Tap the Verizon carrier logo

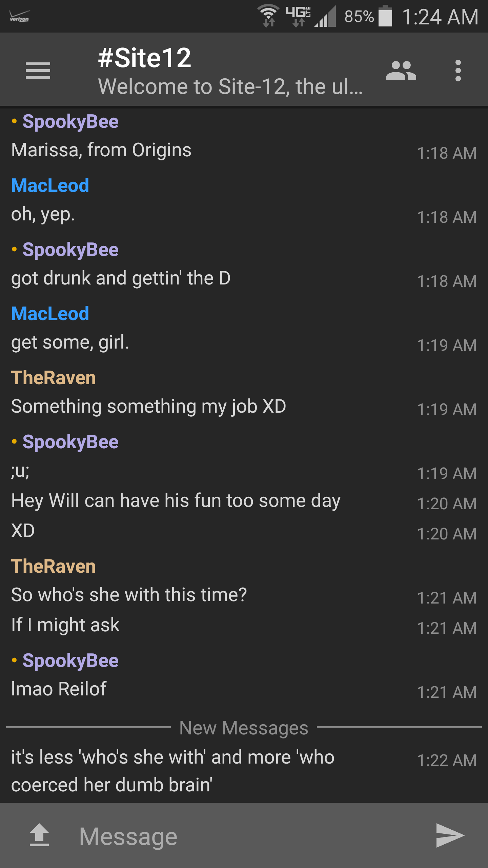20,16
